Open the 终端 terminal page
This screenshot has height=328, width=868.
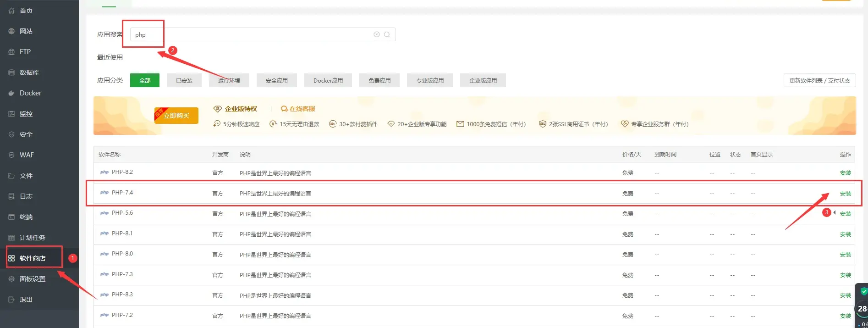coord(26,217)
